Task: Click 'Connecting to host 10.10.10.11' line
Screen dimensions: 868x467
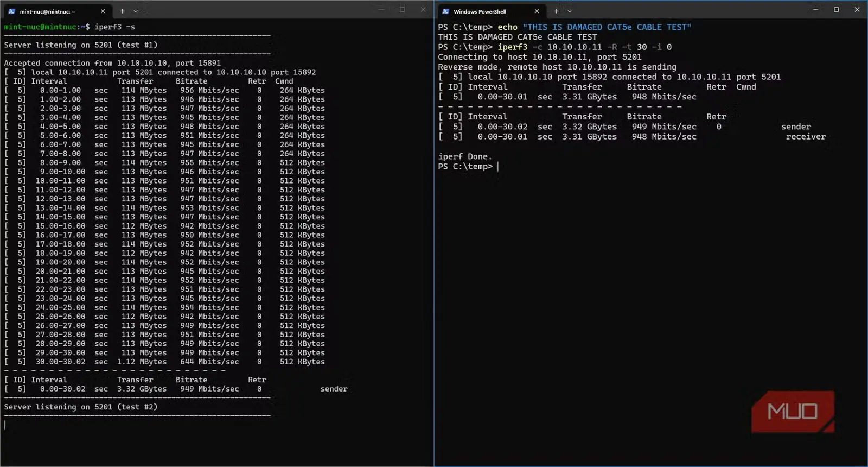Action: [x=540, y=57]
